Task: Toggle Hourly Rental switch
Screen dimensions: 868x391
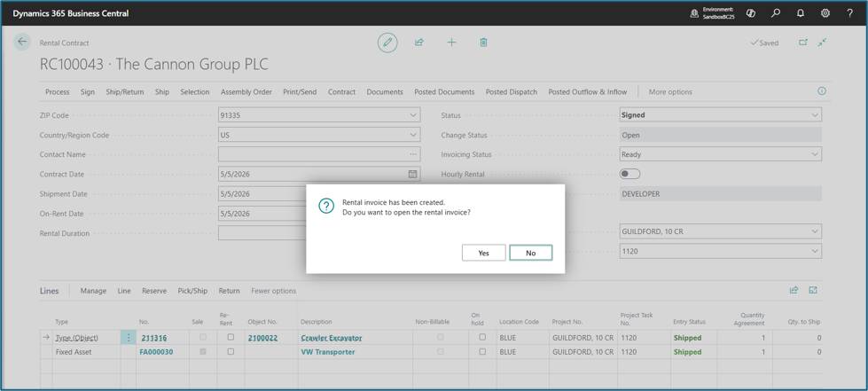Action: click(630, 174)
